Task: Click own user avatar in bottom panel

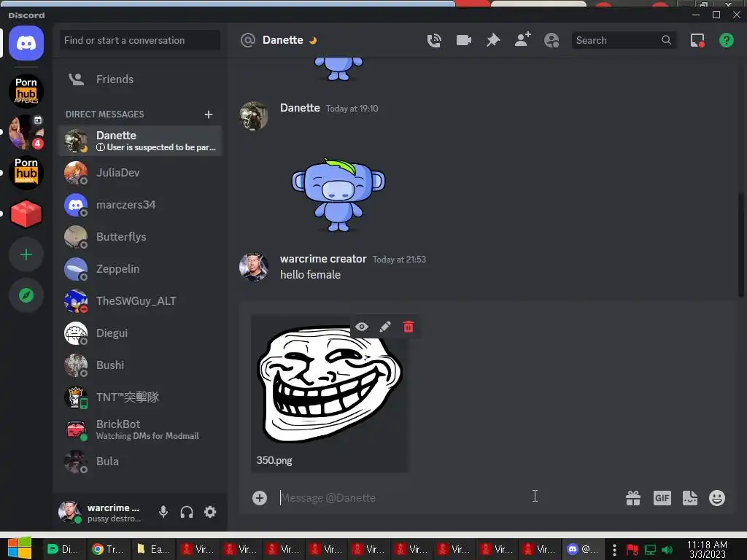Action: pyautogui.click(x=69, y=512)
